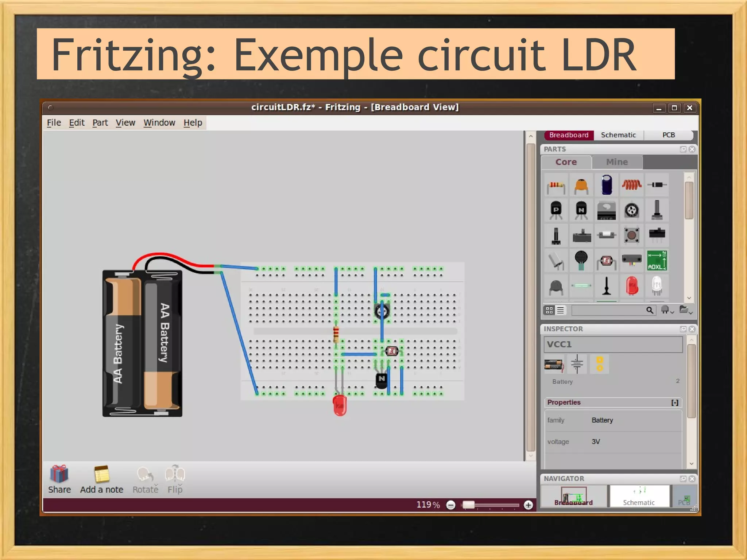Choose the blue electrolytic capacitor part
The height and width of the screenshot is (560, 747).
pos(606,185)
